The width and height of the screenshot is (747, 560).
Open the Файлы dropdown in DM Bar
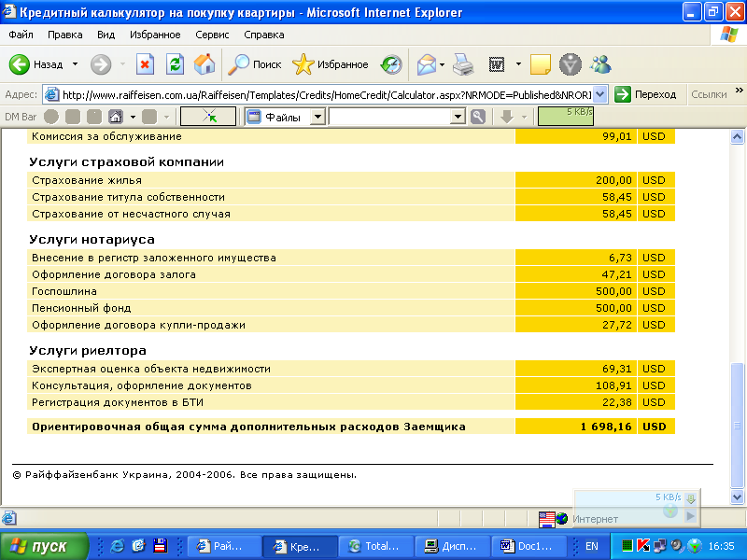pos(317,117)
